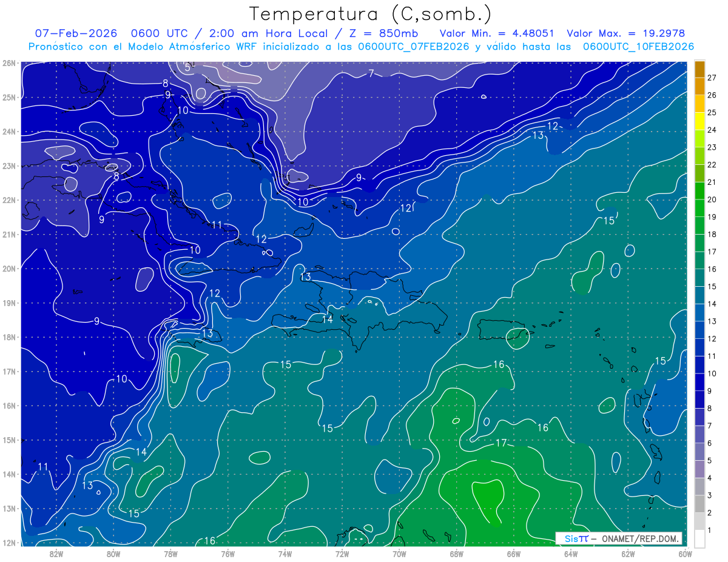Click the "68W" longitude axis label
The width and height of the screenshot is (728, 562).
point(457,554)
